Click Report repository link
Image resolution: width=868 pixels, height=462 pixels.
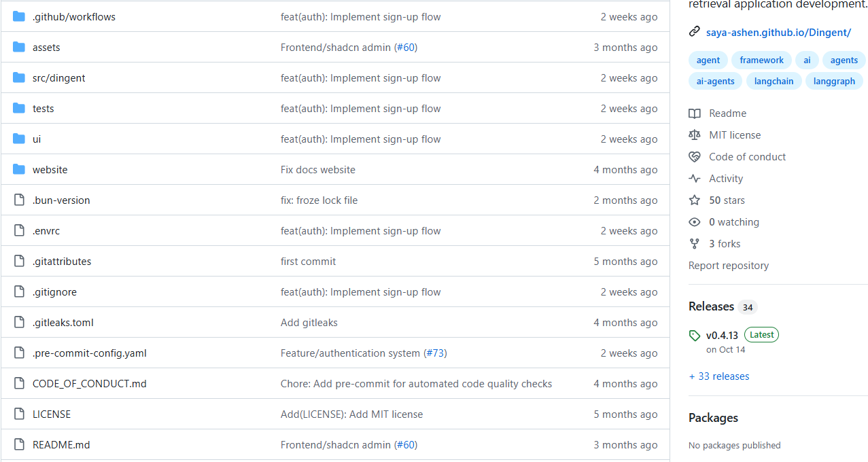pyautogui.click(x=729, y=266)
